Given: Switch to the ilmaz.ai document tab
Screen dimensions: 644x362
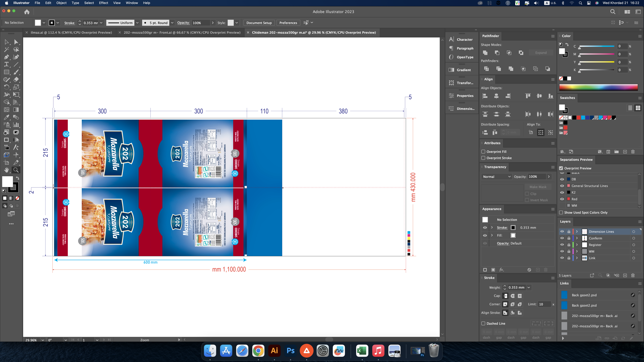Looking at the screenshot, I should pos(71,33).
